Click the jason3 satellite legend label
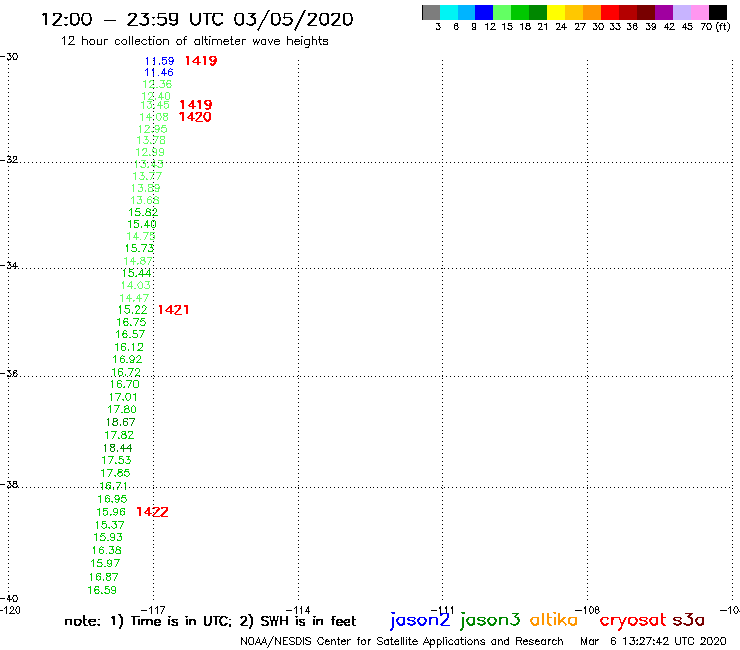 [490, 620]
